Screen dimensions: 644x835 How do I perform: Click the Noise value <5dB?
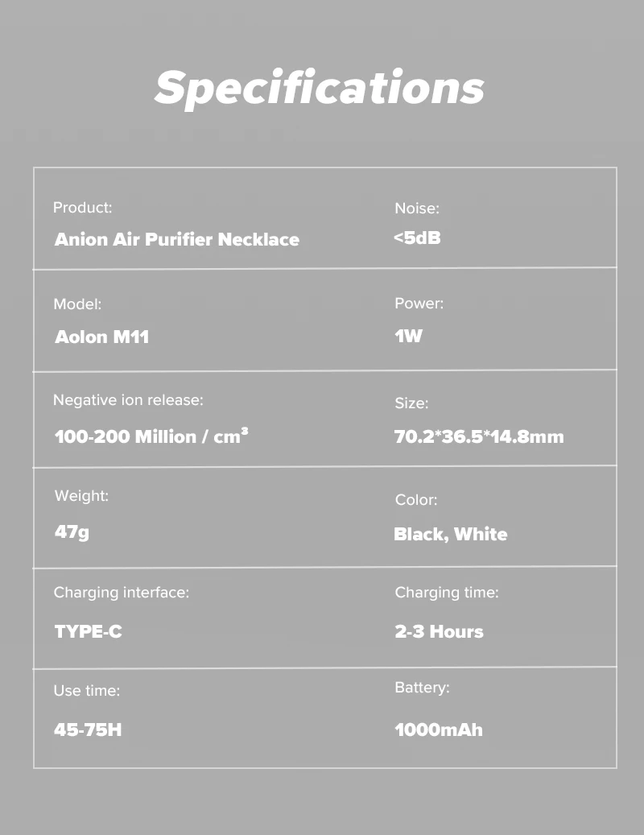[417, 238]
